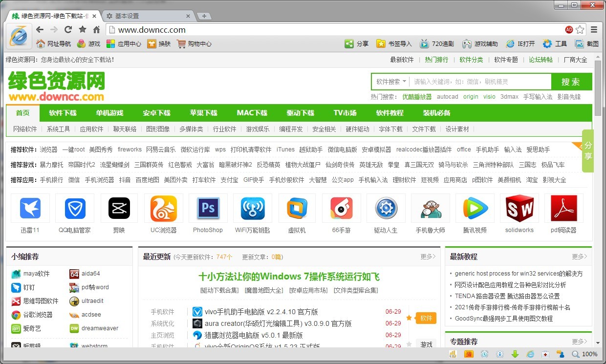Open the PhotoShop app icon
The width and height of the screenshot is (606, 364).
point(208,209)
